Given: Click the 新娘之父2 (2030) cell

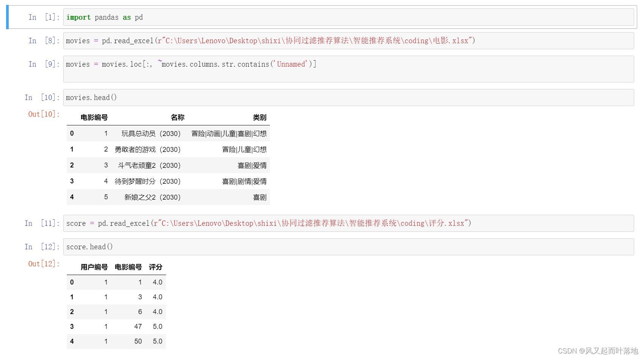Looking at the screenshot, I should pyautogui.click(x=152, y=197).
